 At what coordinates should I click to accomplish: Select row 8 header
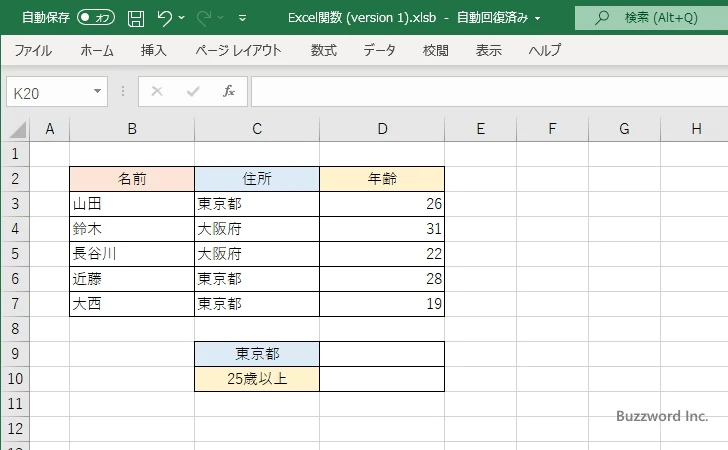click(15, 329)
